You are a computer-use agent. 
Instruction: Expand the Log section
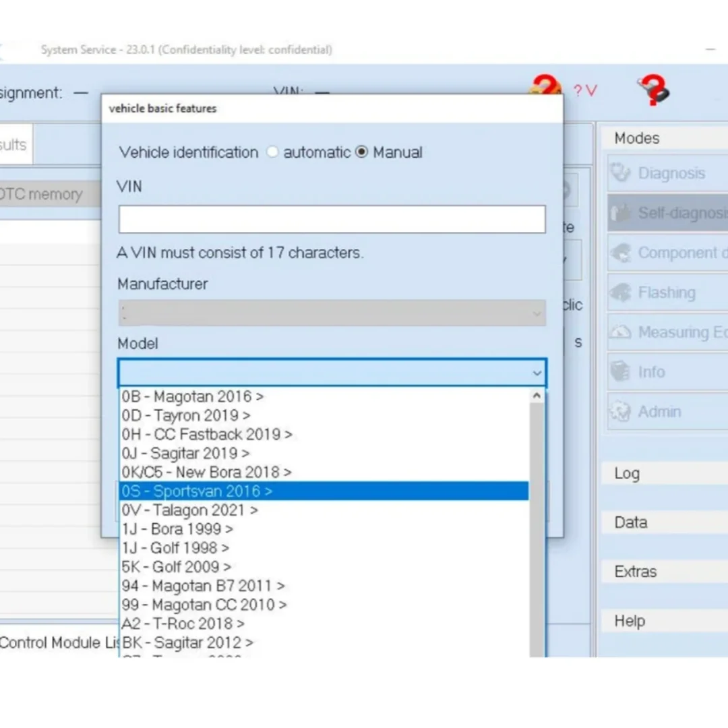(x=665, y=474)
